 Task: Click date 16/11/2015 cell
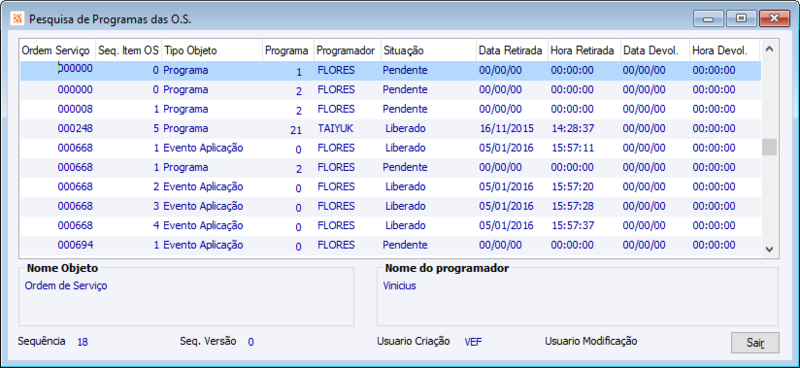[x=506, y=129]
